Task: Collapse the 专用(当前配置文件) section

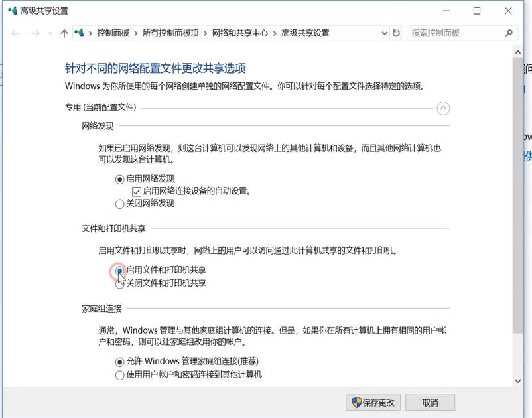Action: [443, 108]
